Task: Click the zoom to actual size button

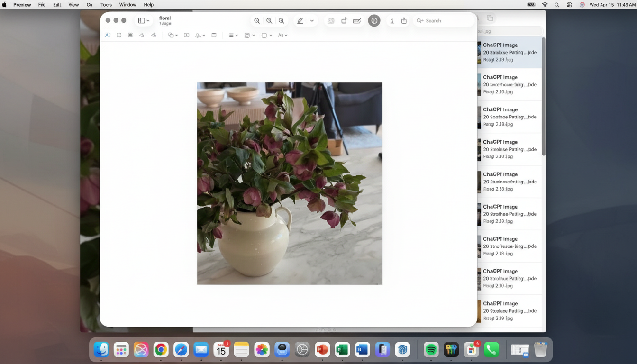Action: pyautogui.click(x=269, y=21)
